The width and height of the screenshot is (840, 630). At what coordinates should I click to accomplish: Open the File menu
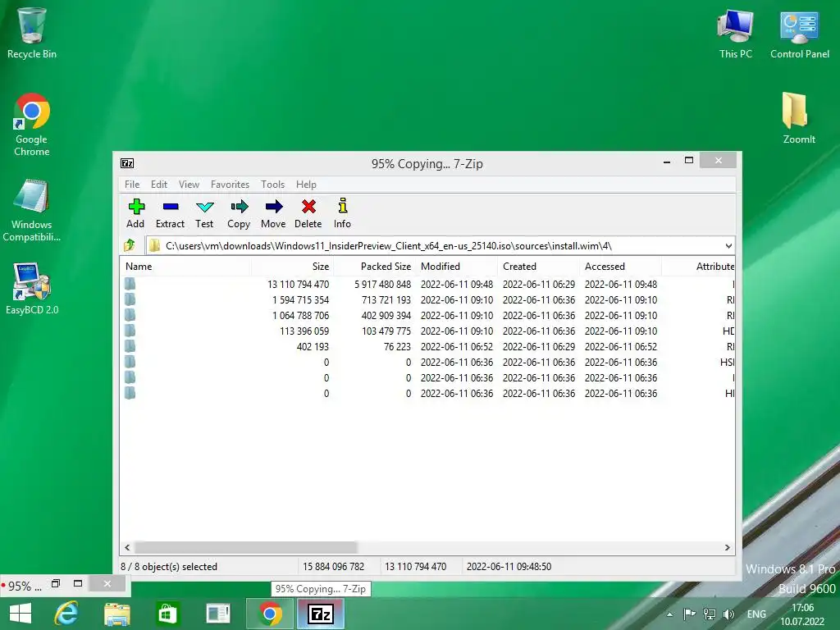(132, 185)
